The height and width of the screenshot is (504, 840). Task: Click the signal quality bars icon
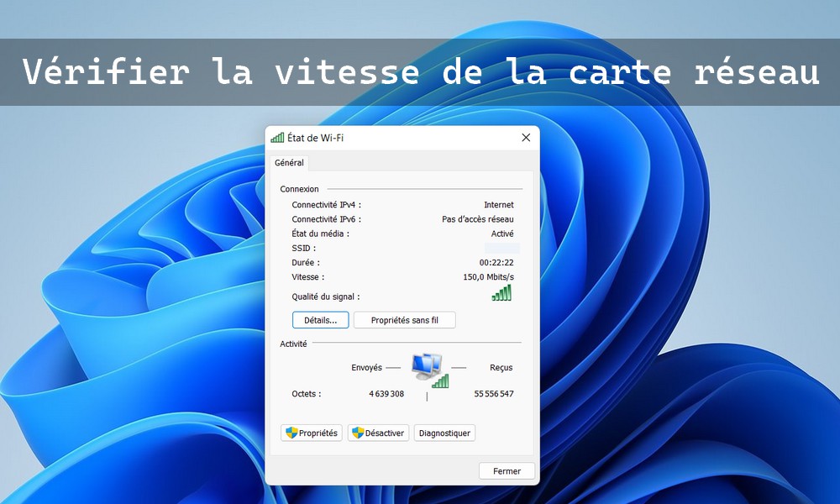coord(502,292)
